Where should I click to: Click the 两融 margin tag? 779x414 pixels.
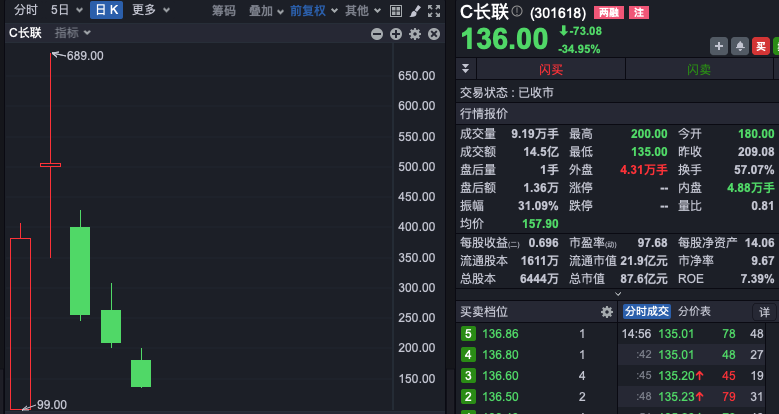609,12
